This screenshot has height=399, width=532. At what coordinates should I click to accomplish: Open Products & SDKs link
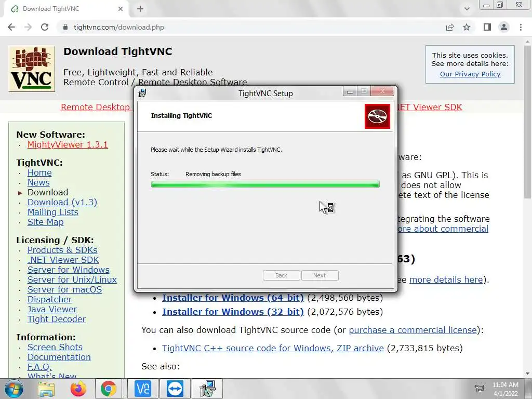(x=62, y=250)
